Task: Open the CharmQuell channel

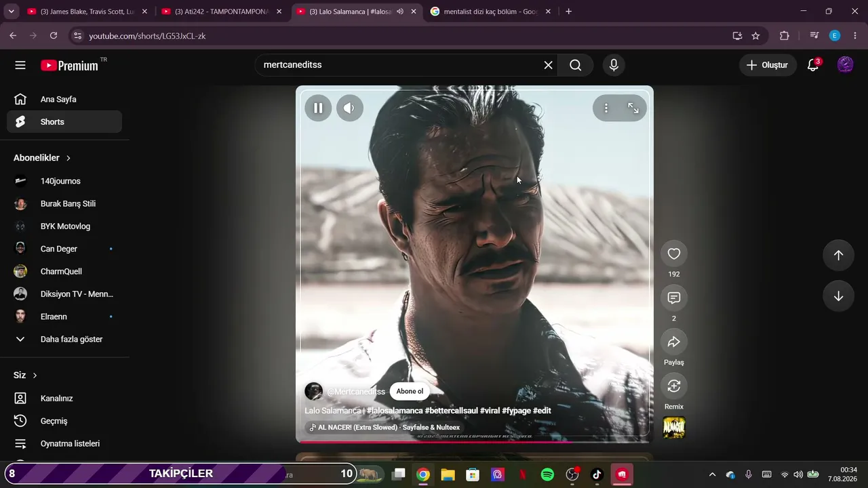Action: [64, 272]
